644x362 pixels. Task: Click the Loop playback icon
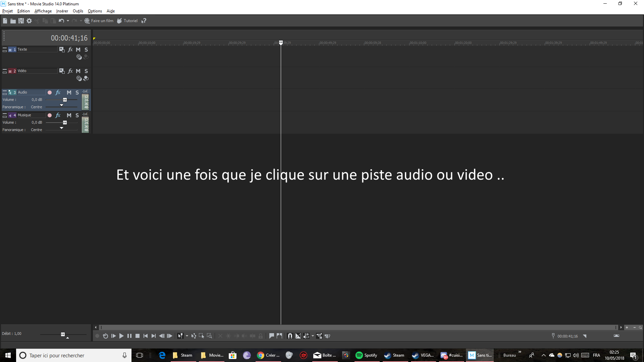[x=105, y=336]
